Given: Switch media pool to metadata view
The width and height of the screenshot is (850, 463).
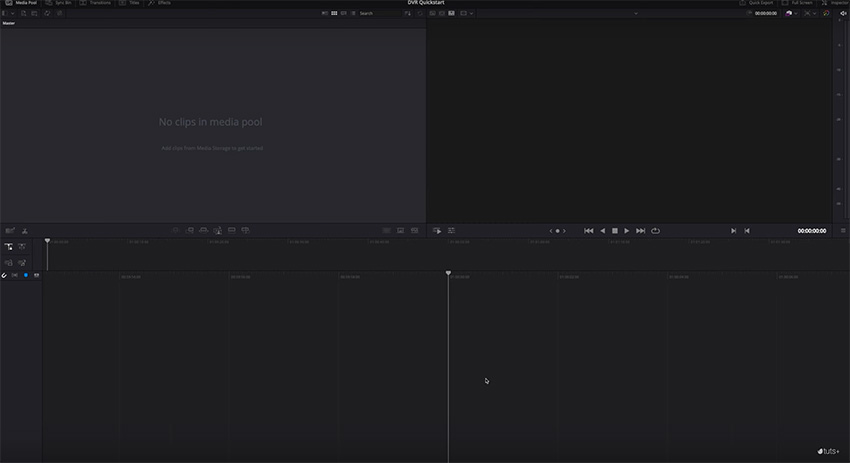Looking at the screenshot, I should [x=325, y=13].
